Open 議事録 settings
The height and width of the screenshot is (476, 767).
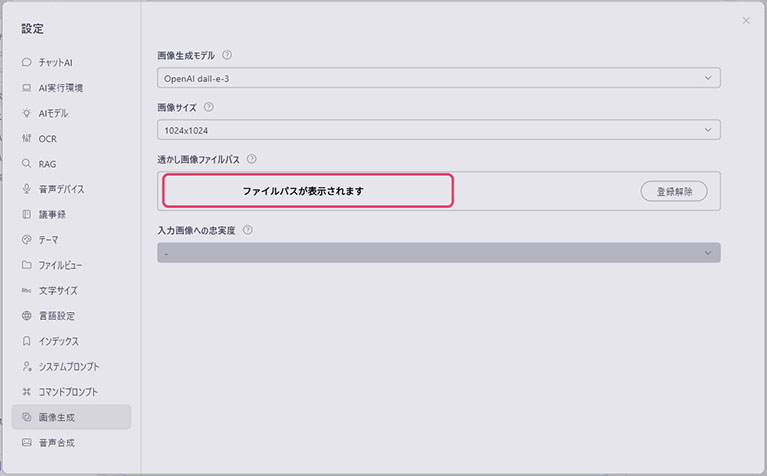(x=71, y=214)
